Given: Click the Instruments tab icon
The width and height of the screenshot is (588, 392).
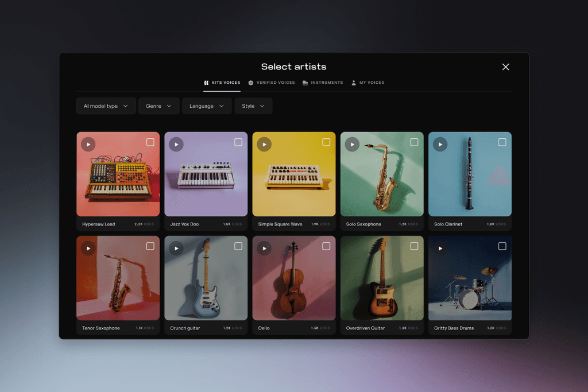Looking at the screenshot, I should [x=305, y=83].
